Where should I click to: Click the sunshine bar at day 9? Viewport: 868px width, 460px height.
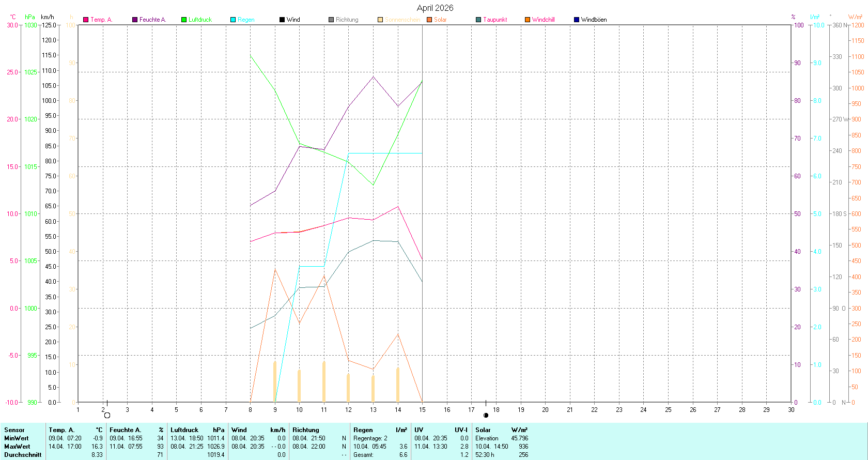pyautogui.click(x=275, y=382)
